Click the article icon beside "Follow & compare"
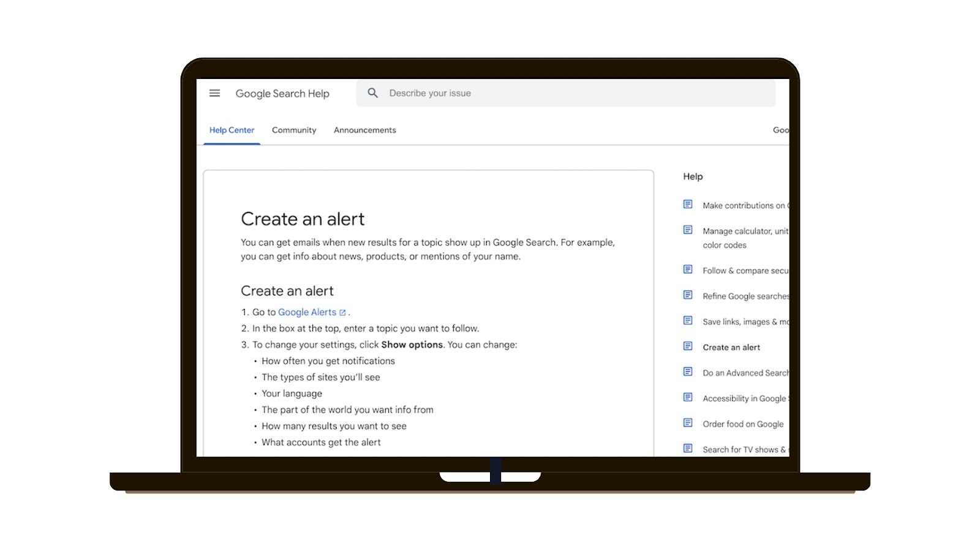 pos(687,269)
